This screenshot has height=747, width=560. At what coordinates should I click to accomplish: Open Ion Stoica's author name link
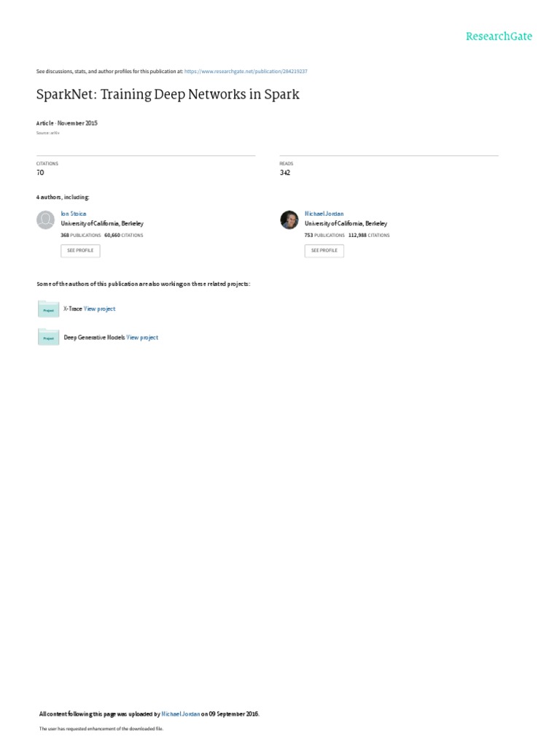click(74, 214)
